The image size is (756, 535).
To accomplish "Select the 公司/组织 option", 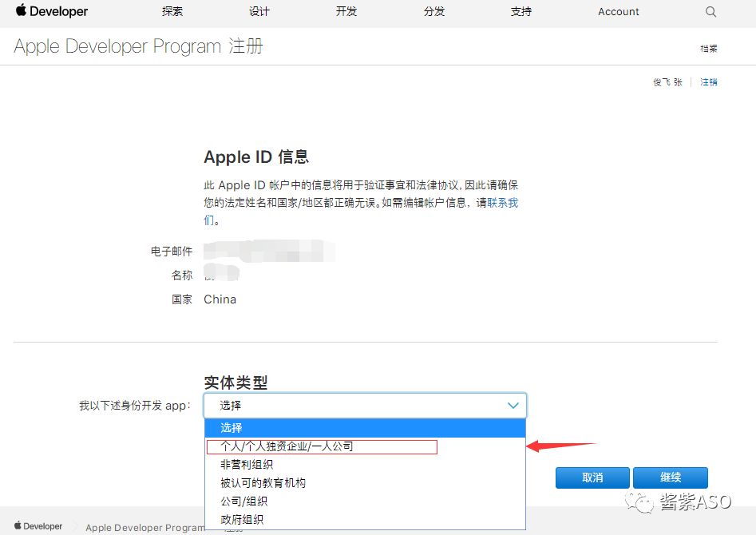I will coord(365,501).
